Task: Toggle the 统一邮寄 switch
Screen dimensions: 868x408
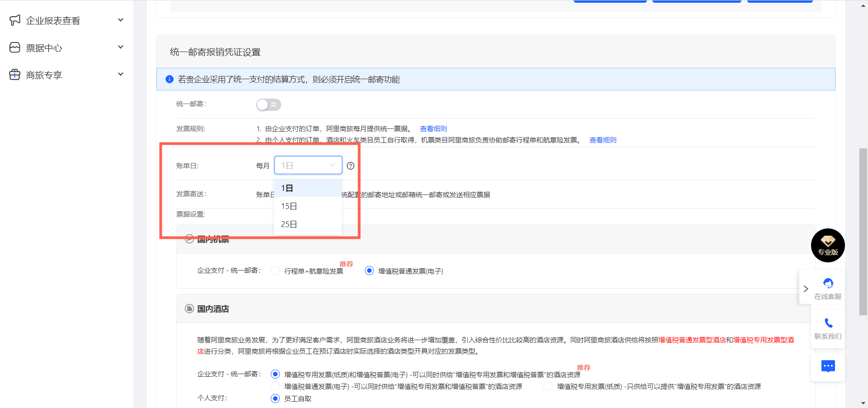Action: click(x=269, y=104)
